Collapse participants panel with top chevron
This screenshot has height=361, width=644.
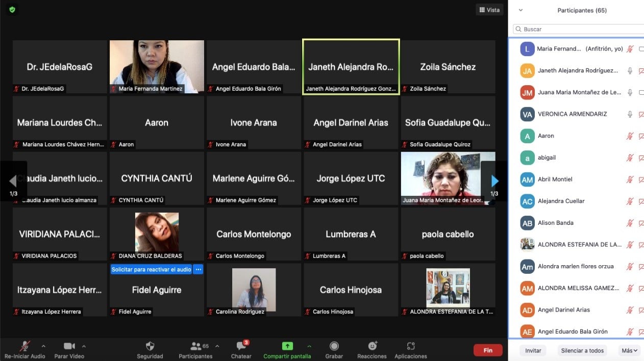(x=521, y=10)
